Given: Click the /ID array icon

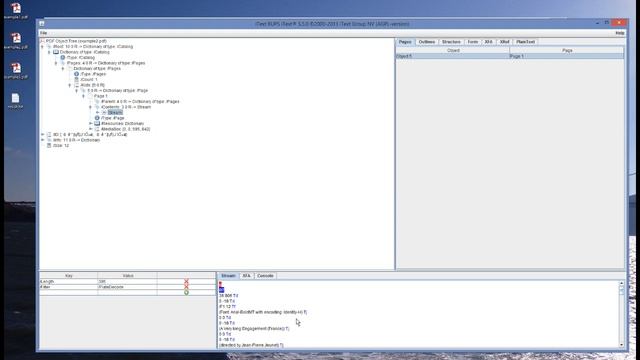Looking at the screenshot, I should click(x=49, y=135).
